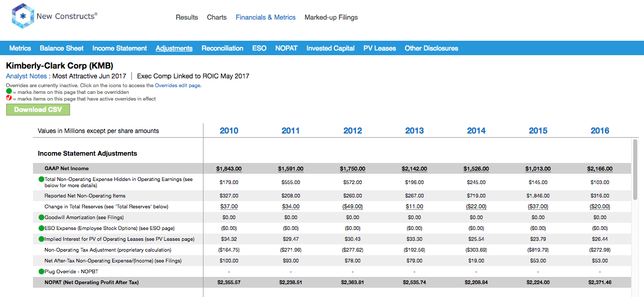This screenshot has height=297, width=644.
Task: Click the table's vertical scrollbar thumb
Action: tap(635, 170)
